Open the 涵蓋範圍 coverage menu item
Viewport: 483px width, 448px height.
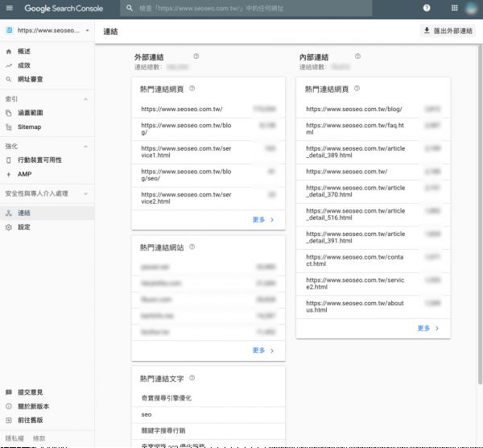tap(47, 113)
